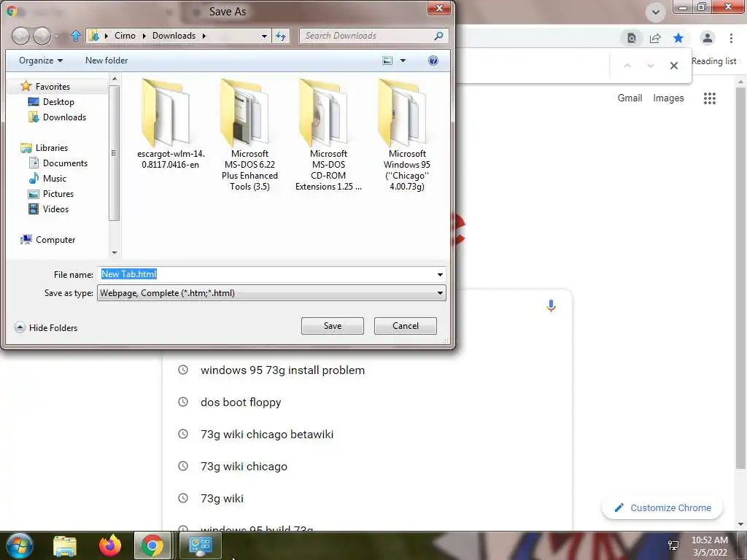The image size is (747, 560).
Task: Open Reading list in Chrome
Action: pyautogui.click(x=713, y=61)
